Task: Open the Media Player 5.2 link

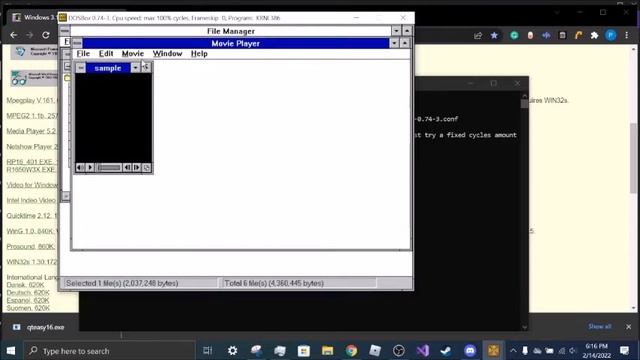Action: coord(31,131)
